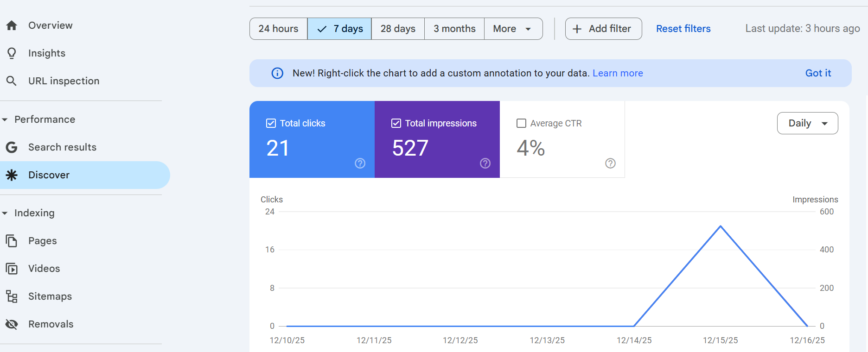Select the 28 days date range
This screenshot has height=352, width=868.
pos(398,29)
